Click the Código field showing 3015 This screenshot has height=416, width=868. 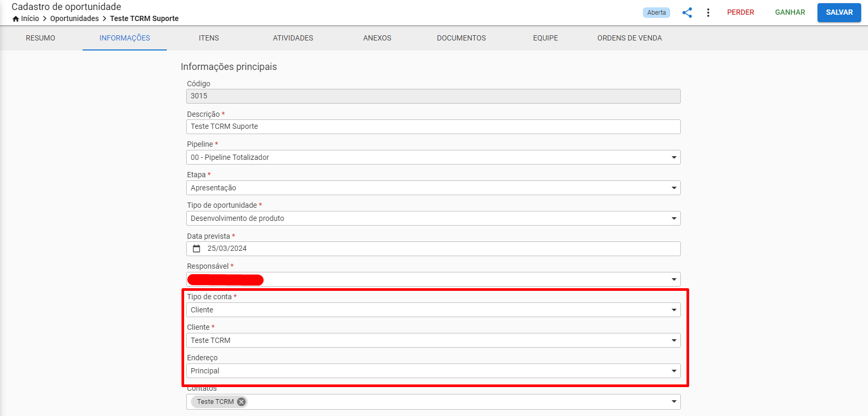(x=433, y=96)
